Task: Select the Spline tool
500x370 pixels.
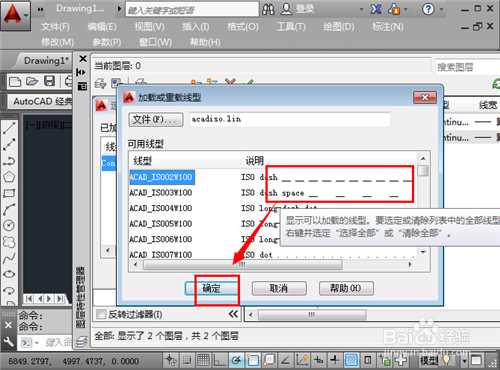Action: click(x=9, y=258)
